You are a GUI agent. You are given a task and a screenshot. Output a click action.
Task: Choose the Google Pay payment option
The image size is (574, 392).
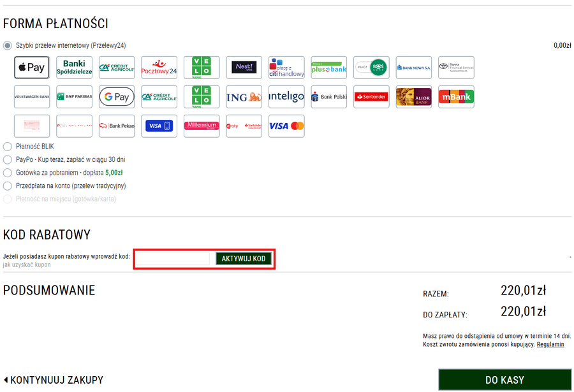pyautogui.click(x=116, y=97)
